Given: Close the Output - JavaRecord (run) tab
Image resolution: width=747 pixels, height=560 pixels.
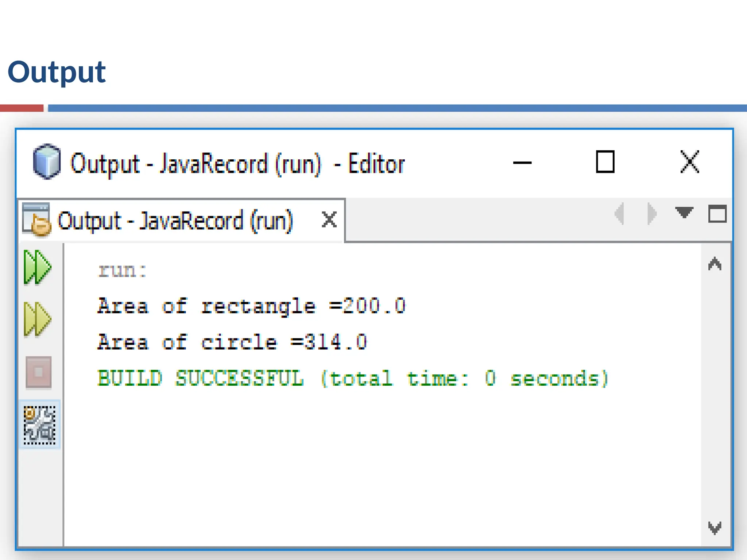Looking at the screenshot, I should [329, 220].
